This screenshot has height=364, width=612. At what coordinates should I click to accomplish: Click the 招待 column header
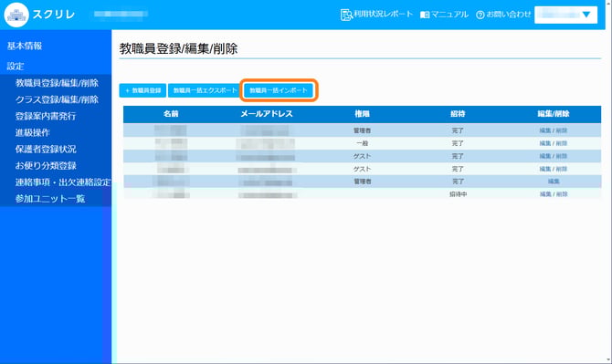458,114
